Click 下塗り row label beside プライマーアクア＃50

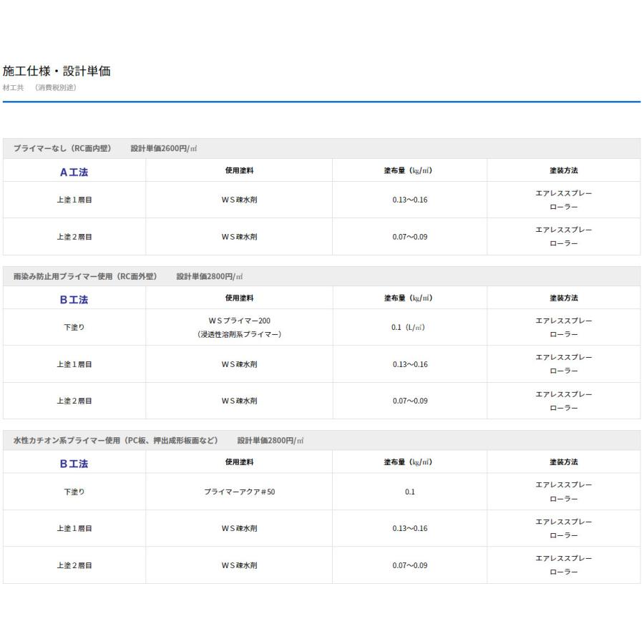point(74,492)
